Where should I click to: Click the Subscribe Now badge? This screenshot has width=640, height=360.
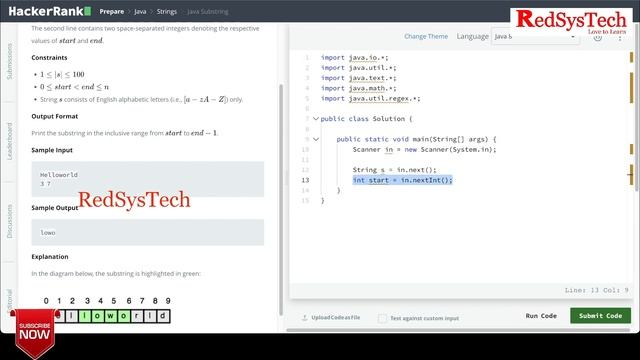click(x=35, y=333)
